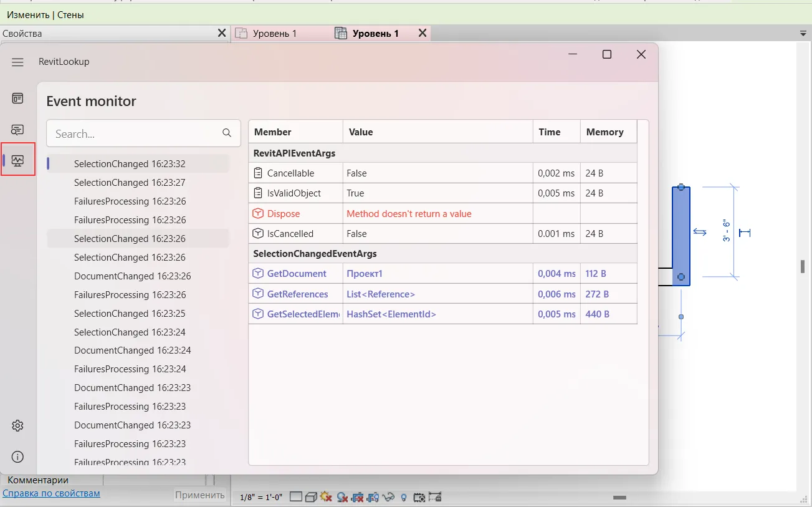812x507 pixels.
Task: Toggle Reveal Constraints icon
Action: click(x=435, y=497)
